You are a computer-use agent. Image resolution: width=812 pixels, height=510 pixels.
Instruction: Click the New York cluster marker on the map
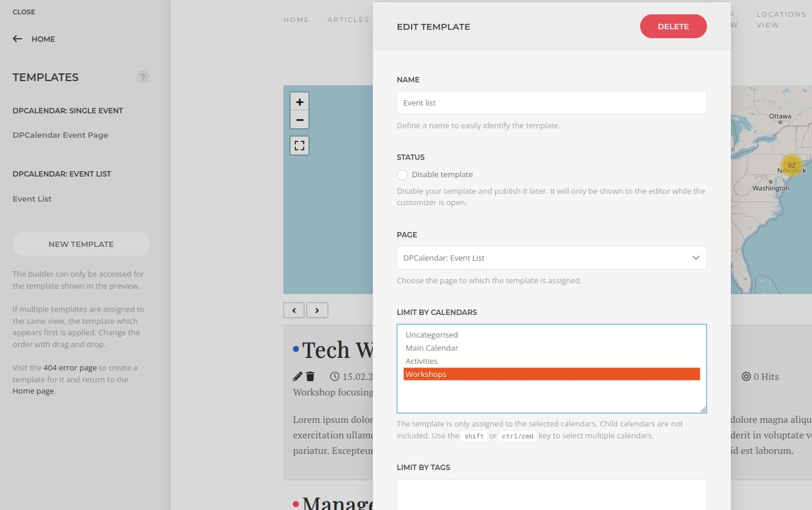791,165
